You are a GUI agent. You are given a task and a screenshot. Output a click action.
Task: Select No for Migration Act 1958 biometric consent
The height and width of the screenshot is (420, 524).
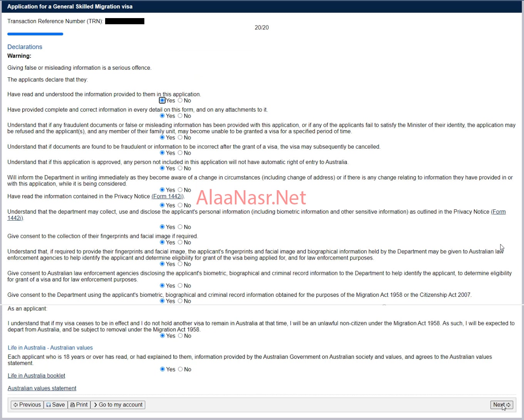pyautogui.click(x=180, y=301)
